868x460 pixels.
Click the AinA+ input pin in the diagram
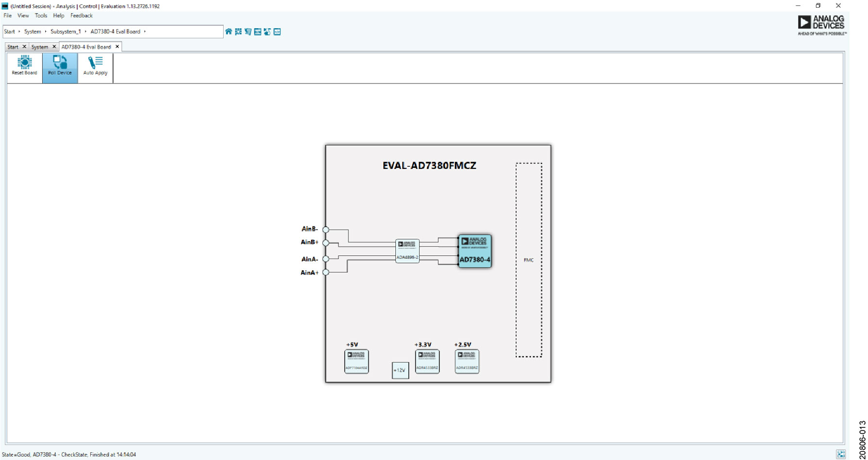(325, 272)
